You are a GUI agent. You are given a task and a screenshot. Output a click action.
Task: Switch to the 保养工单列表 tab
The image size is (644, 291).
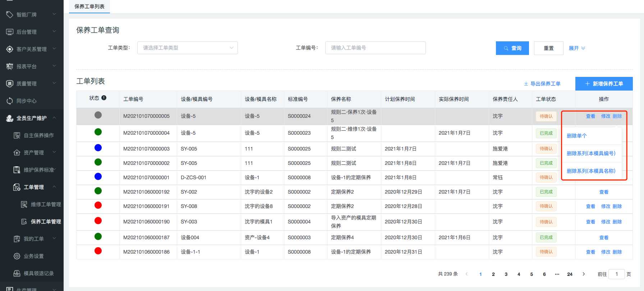[89, 6]
